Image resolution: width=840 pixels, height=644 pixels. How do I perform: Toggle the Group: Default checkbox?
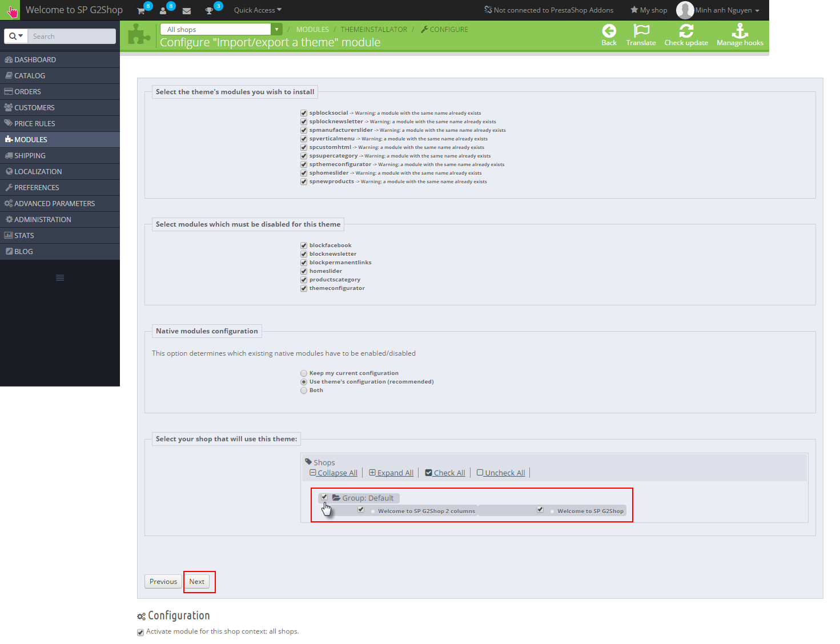coord(324,497)
